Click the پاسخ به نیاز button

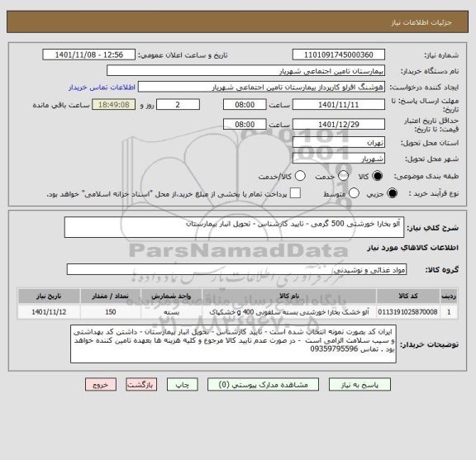pos(359,385)
